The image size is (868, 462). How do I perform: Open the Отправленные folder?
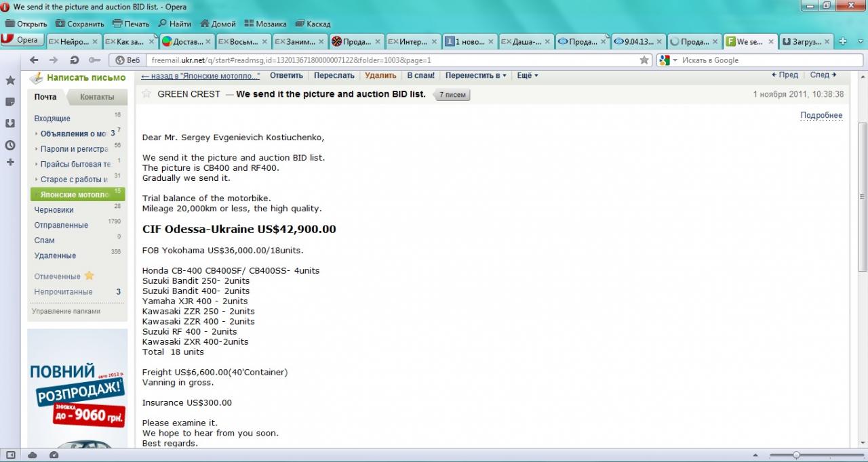pos(61,225)
